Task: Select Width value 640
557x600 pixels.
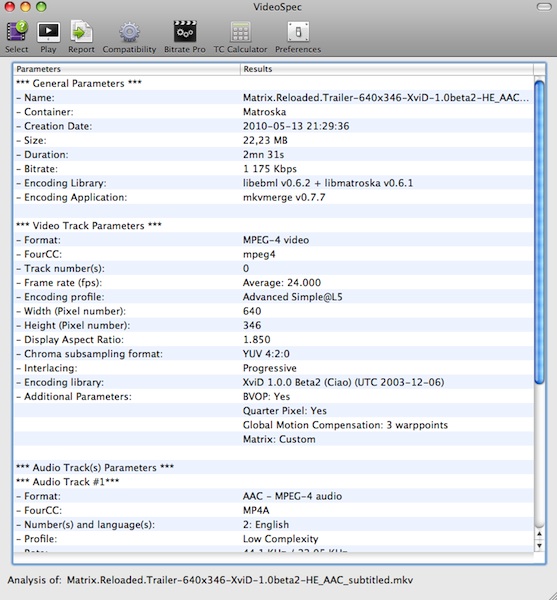Action: (x=252, y=311)
